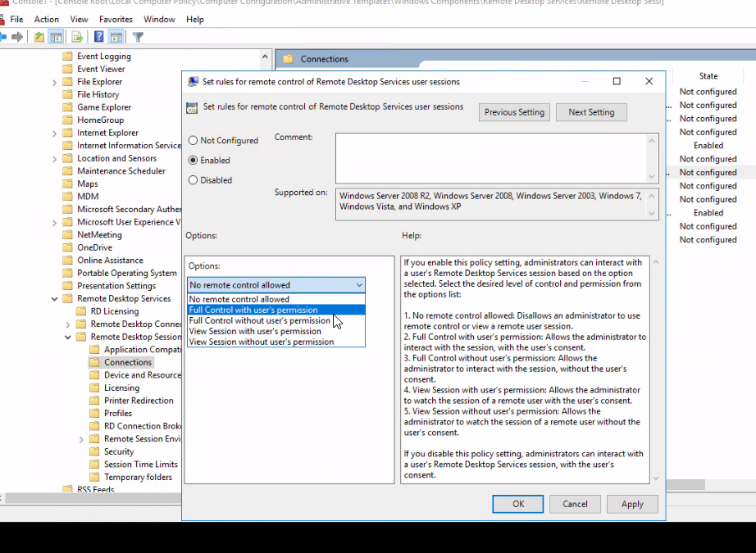Screen dimensions: 756x553
Task: Select the Not Configured radio button
Action: [x=193, y=140]
